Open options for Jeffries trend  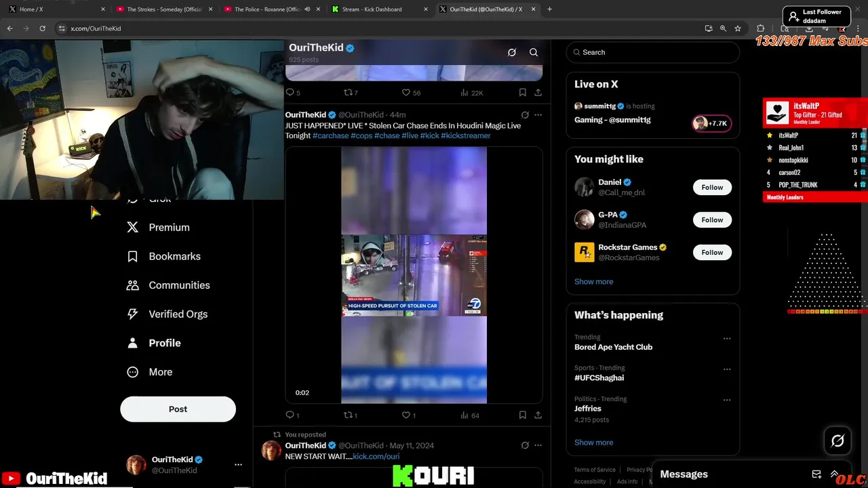click(727, 400)
